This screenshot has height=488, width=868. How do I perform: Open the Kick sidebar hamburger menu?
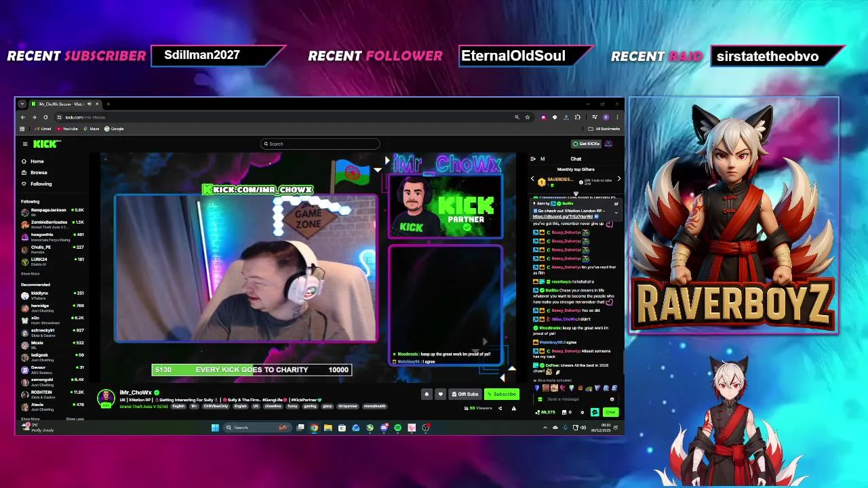pyautogui.click(x=25, y=144)
